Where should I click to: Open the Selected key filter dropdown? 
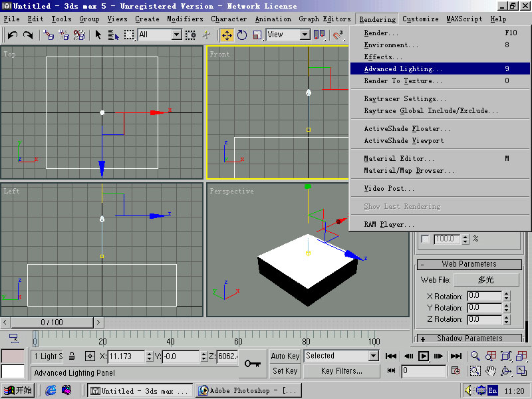click(x=374, y=356)
